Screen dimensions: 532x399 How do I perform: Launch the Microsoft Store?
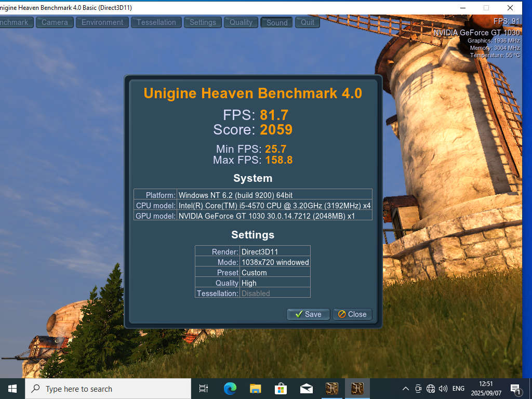click(281, 388)
